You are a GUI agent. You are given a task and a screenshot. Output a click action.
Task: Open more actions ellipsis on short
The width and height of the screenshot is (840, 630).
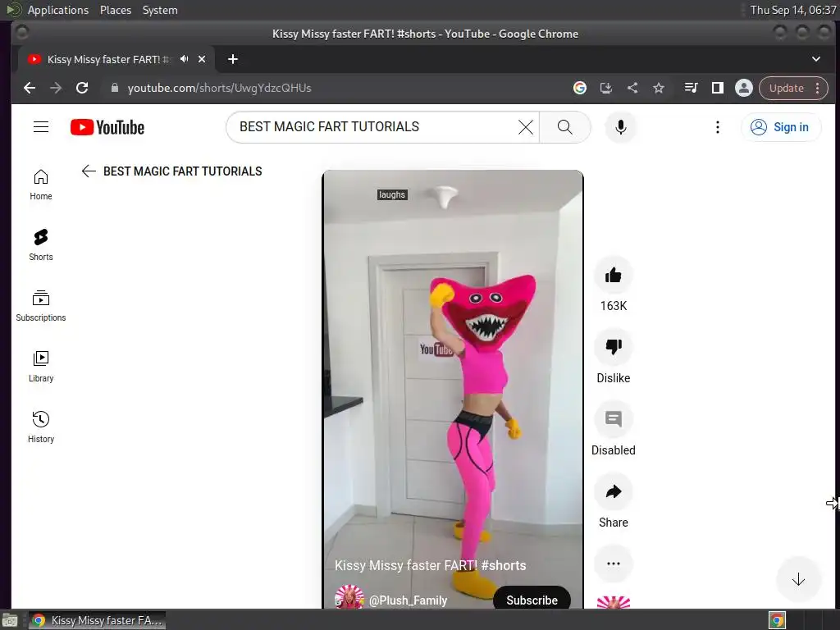(614, 564)
